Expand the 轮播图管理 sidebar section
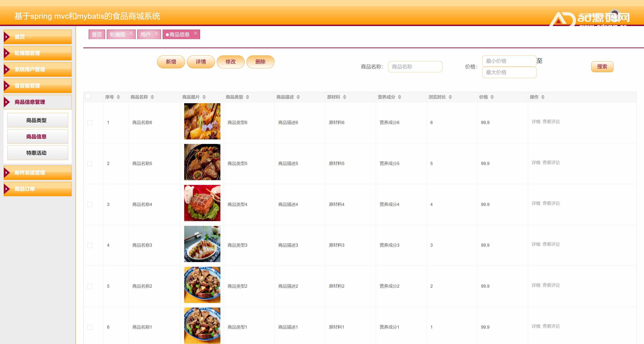 [38, 53]
